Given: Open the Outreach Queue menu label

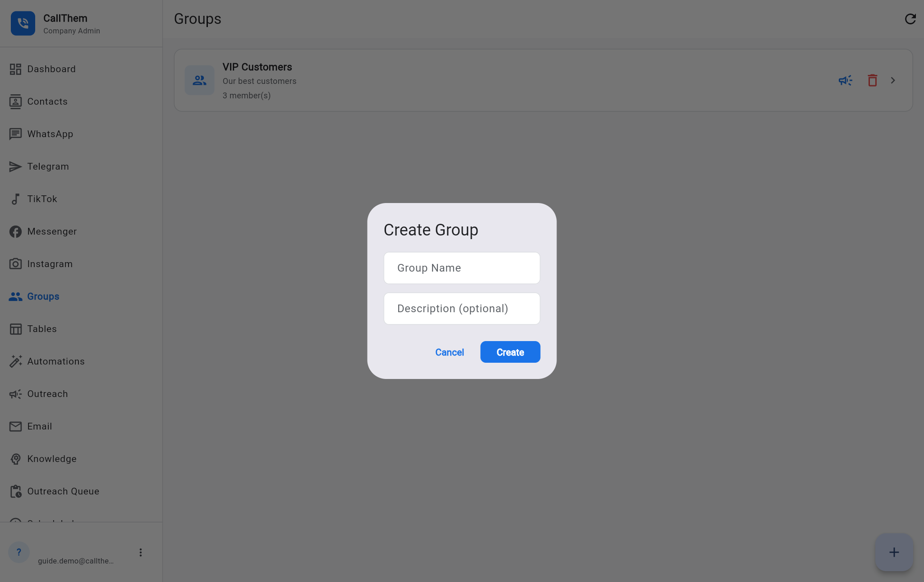Looking at the screenshot, I should (63, 491).
